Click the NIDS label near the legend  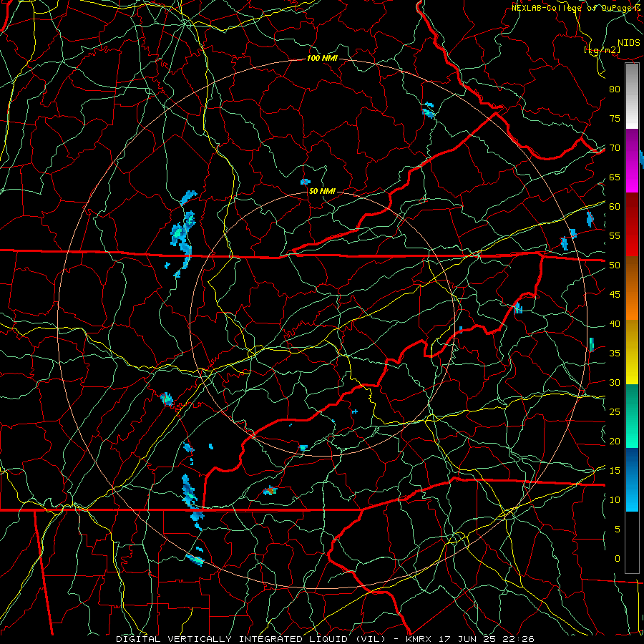click(x=629, y=43)
